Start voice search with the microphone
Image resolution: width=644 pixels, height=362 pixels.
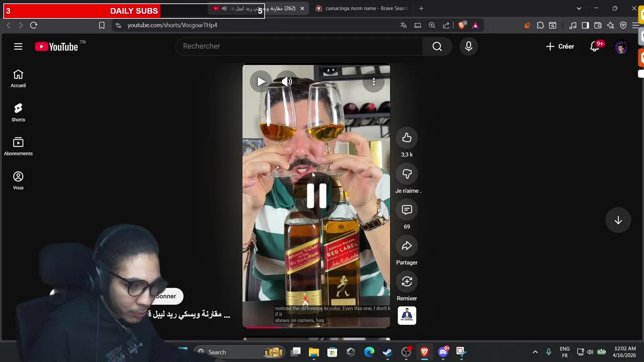(x=468, y=46)
